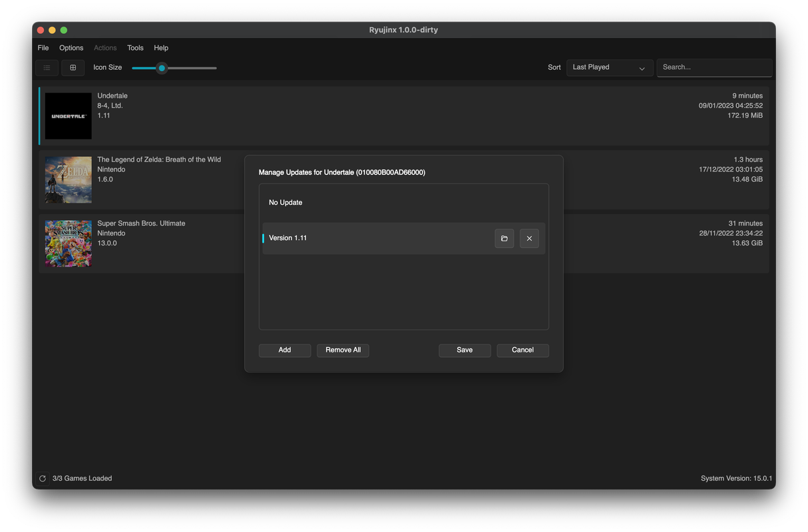The width and height of the screenshot is (808, 532).
Task: Open the File menu
Action: [x=43, y=48]
